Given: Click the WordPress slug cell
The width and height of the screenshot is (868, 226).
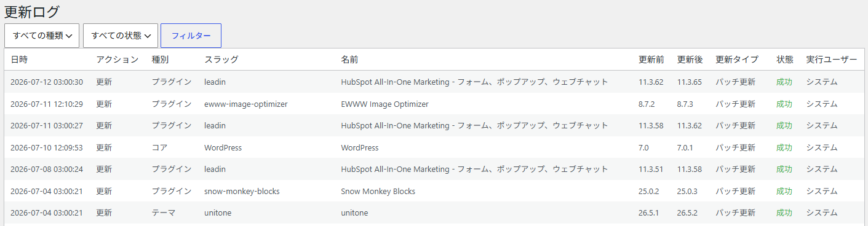Looking at the screenshot, I should tap(223, 147).
